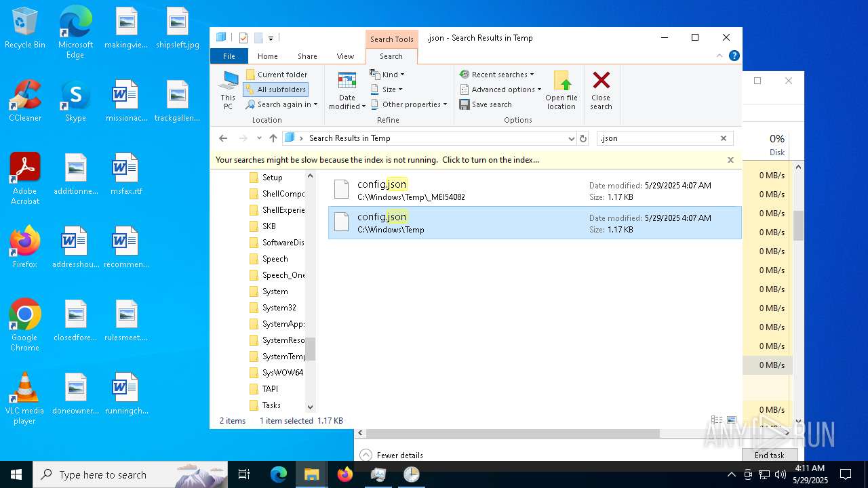Image resolution: width=868 pixels, height=488 pixels.
Task: Click Quick Access properties icon in title bar
Action: [x=243, y=38]
